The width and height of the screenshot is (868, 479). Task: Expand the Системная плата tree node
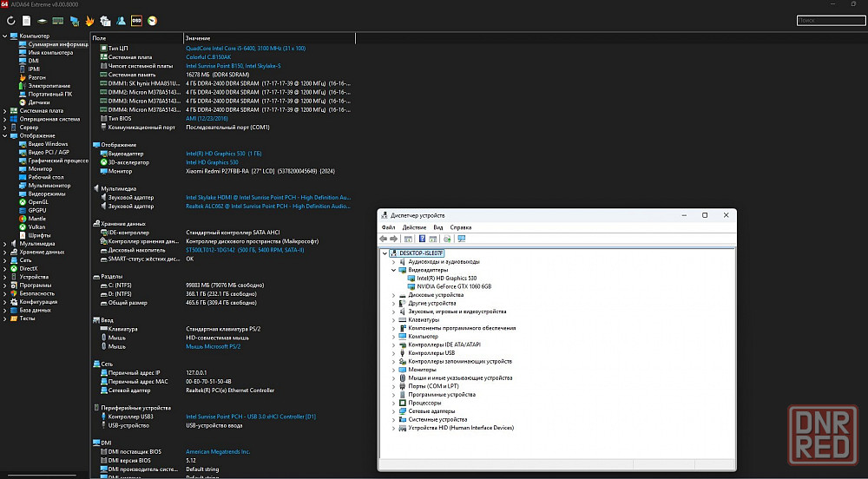tap(5, 111)
